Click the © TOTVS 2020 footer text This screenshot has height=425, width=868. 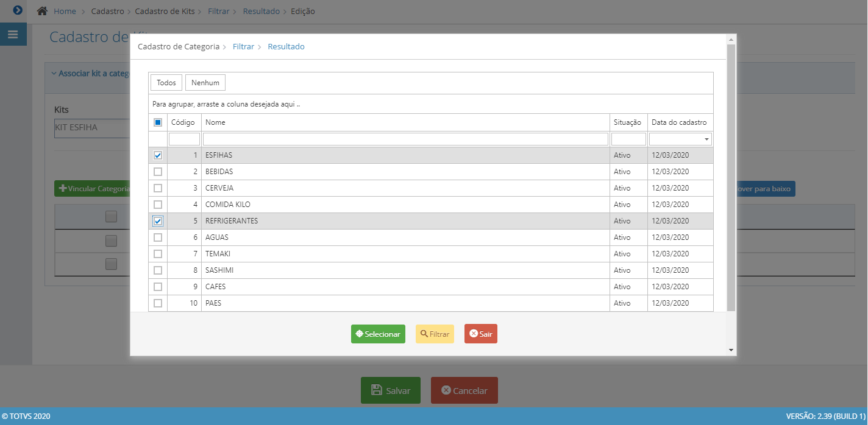point(26,416)
